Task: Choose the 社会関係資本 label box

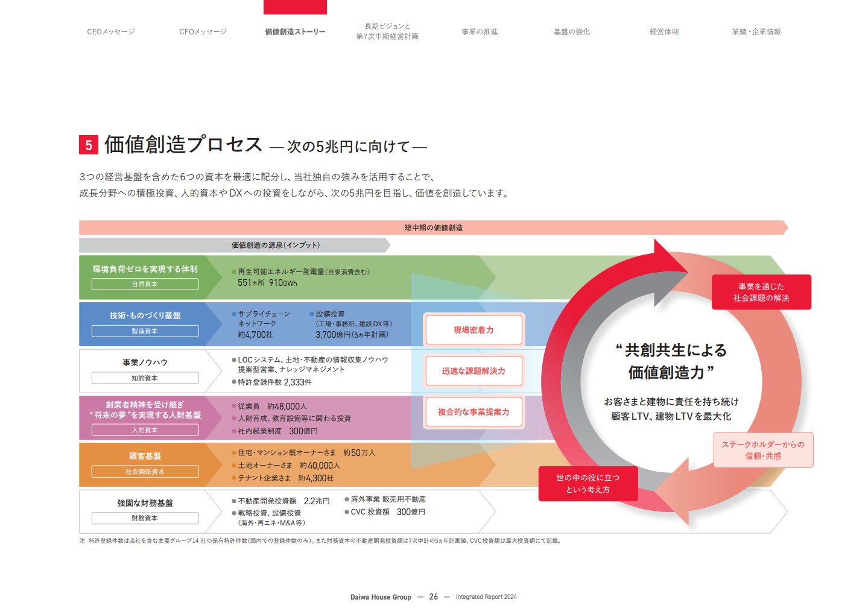Action: (145, 472)
